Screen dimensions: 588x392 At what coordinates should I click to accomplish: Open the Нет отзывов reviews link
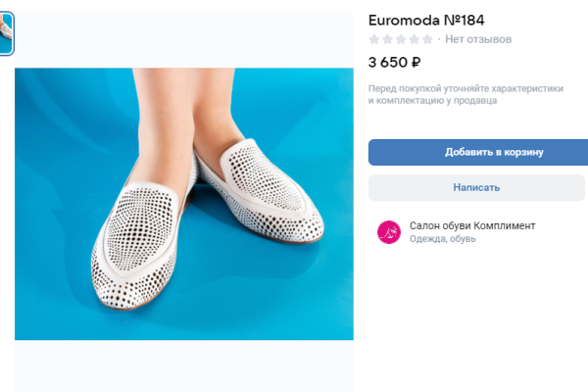[478, 40]
